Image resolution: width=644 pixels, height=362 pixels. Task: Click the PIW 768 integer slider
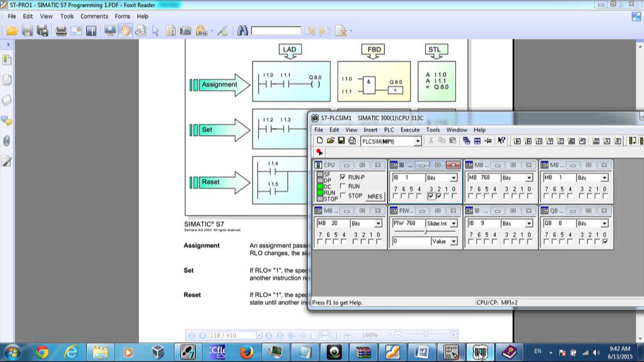(426, 232)
